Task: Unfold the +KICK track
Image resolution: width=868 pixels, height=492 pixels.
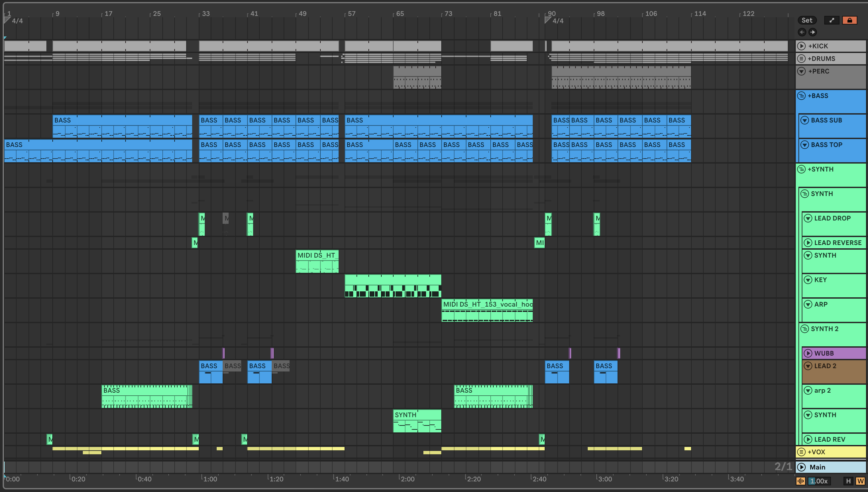Action: pyautogui.click(x=801, y=46)
